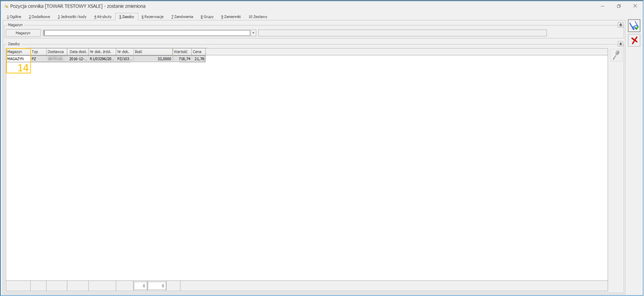644x296 pixels.
Task: Restore down the window
Action: click(x=618, y=6)
